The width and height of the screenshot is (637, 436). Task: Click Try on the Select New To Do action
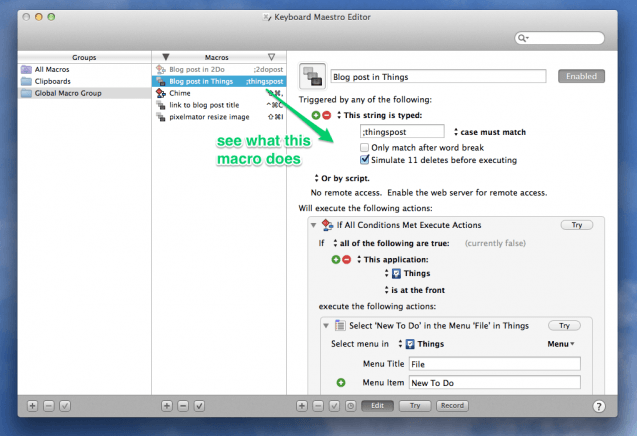(564, 325)
